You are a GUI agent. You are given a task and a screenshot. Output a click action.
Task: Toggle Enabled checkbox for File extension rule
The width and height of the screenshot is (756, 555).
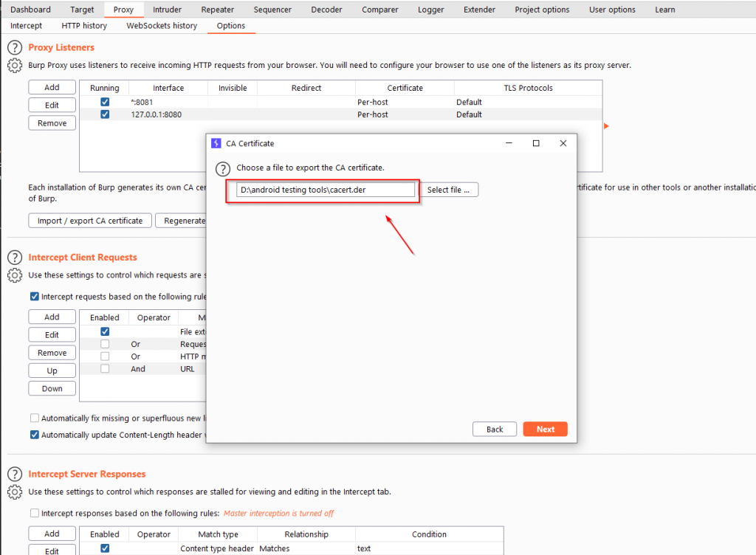click(105, 331)
